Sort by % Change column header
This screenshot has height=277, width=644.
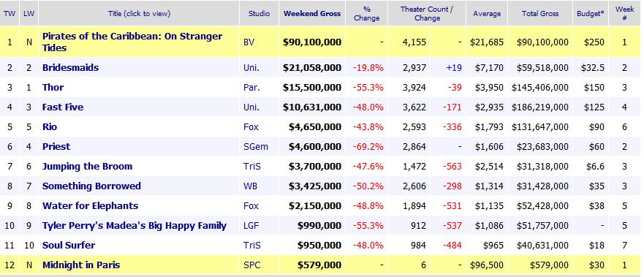click(x=366, y=14)
